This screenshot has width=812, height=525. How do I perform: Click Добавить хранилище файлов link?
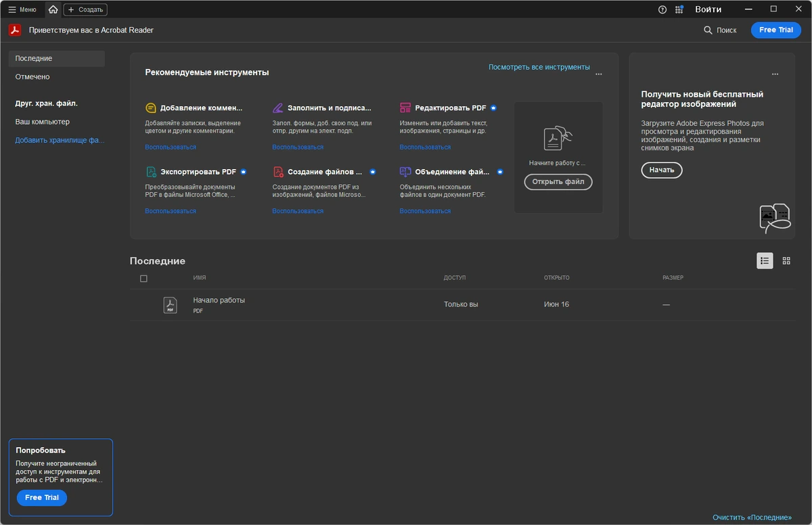[x=60, y=140]
